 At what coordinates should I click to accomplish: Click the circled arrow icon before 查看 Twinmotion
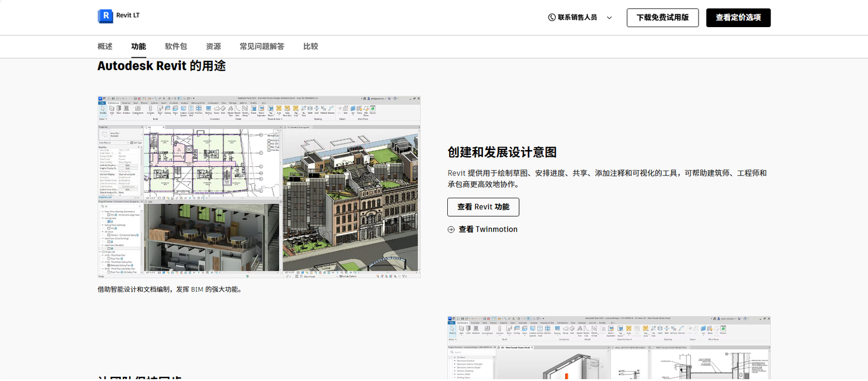[x=451, y=230]
